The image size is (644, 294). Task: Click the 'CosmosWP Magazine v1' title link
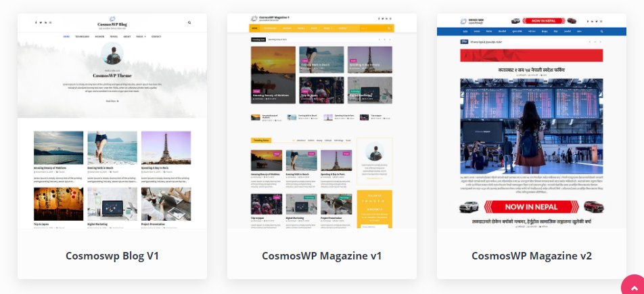[x=321, y=256]
